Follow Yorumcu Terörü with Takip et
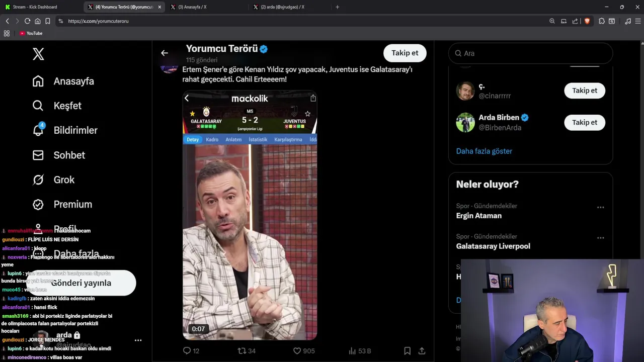The width and height of the screenshot is (644, 362). [x=405, y=53]
